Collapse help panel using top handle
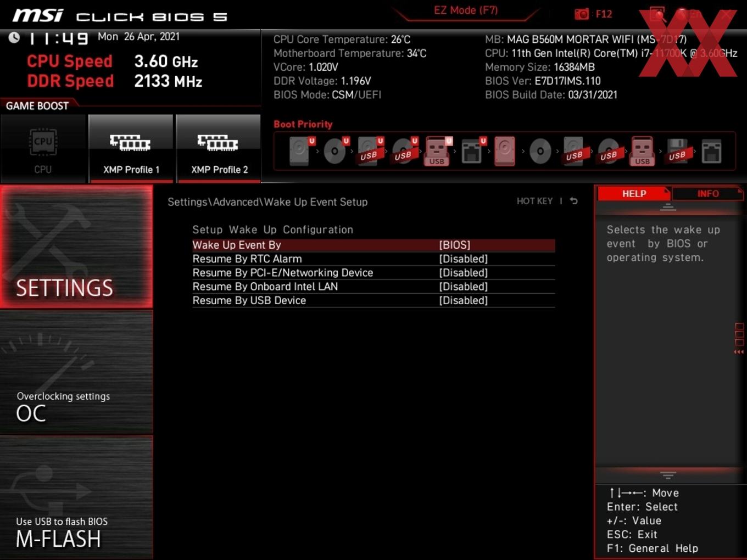Screen dimensions: 747x560 tap(668, 208)
